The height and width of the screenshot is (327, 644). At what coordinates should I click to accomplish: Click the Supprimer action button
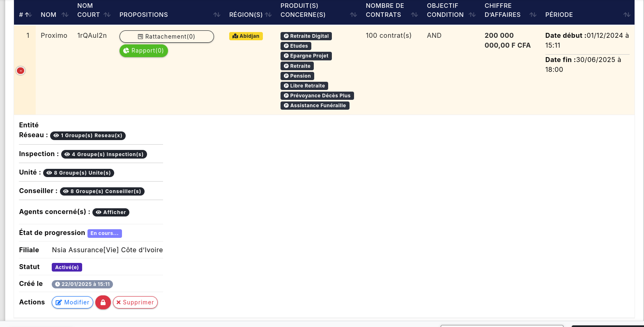pos(135,302)
